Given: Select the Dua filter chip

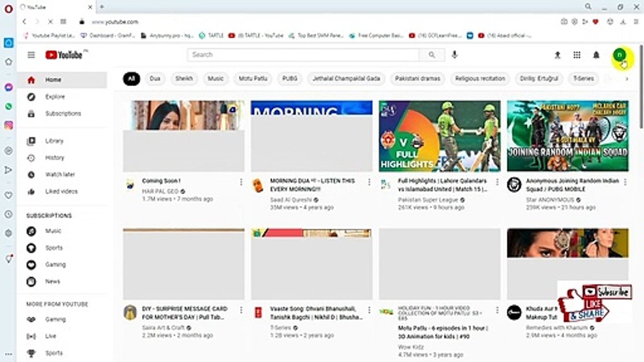Looking at the screenshot, I should (155, 78).
